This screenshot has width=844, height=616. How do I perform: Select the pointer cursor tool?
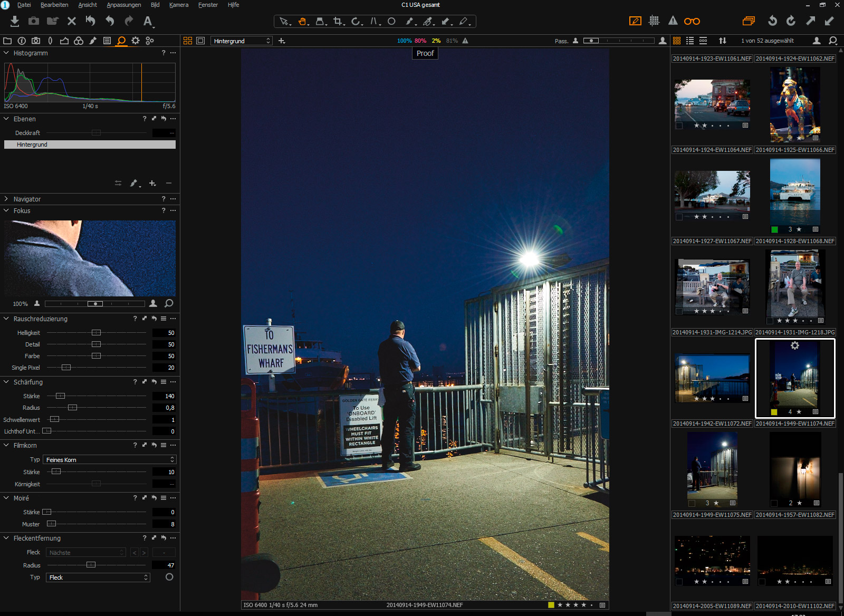click(x=284, y=22)
